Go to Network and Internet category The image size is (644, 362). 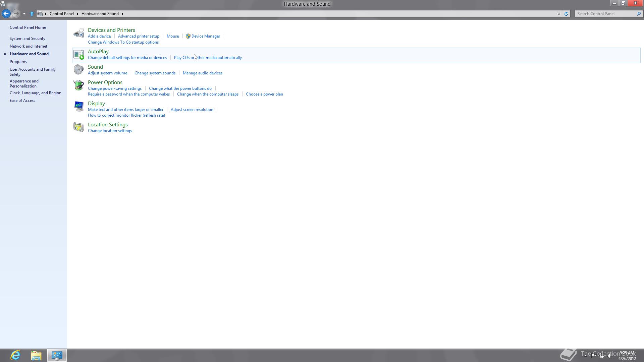pyautogui.click(x=29, y=46)
